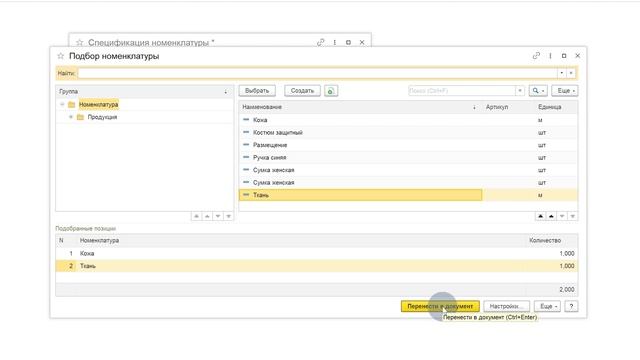Click quantity 1,000 in selected Ткань row
The height and width of the screenshot is (360, 640).
click(x=567, y=266)
